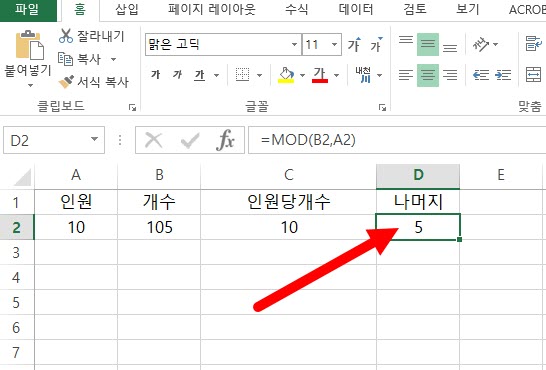The height and width of the screenshot is (370, 546).
Task: Open fill color dropdown arrow
Action: (x=302, y=75)
